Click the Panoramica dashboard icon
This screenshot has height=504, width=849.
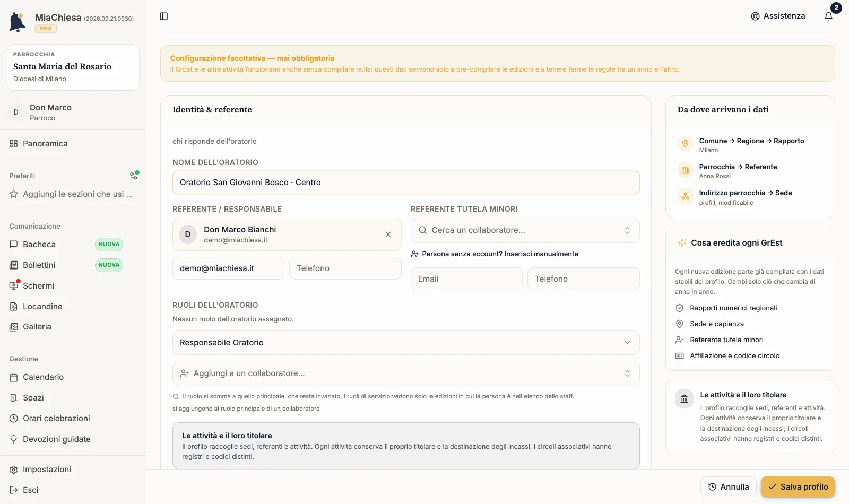14,144
